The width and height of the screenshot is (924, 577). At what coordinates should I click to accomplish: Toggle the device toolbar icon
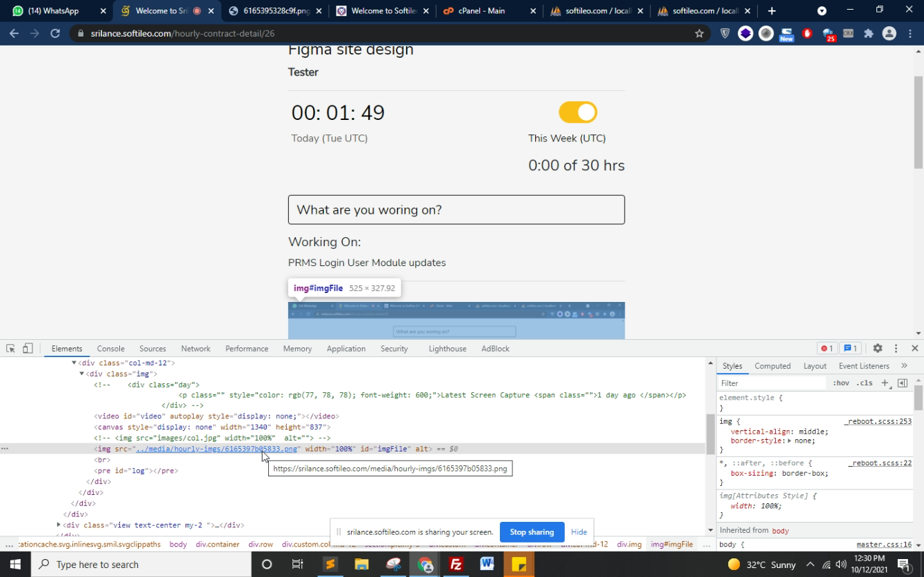coord(28,349)
